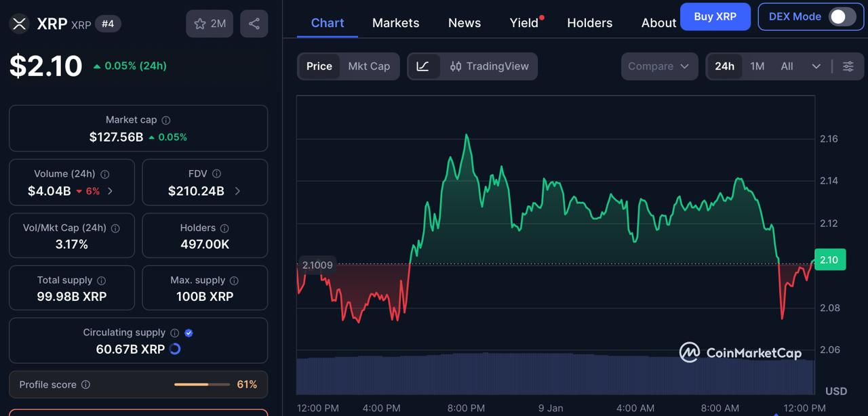Select the 1M timeframe
The width and height of the screenshot is (868, 416).
[757, 66]
